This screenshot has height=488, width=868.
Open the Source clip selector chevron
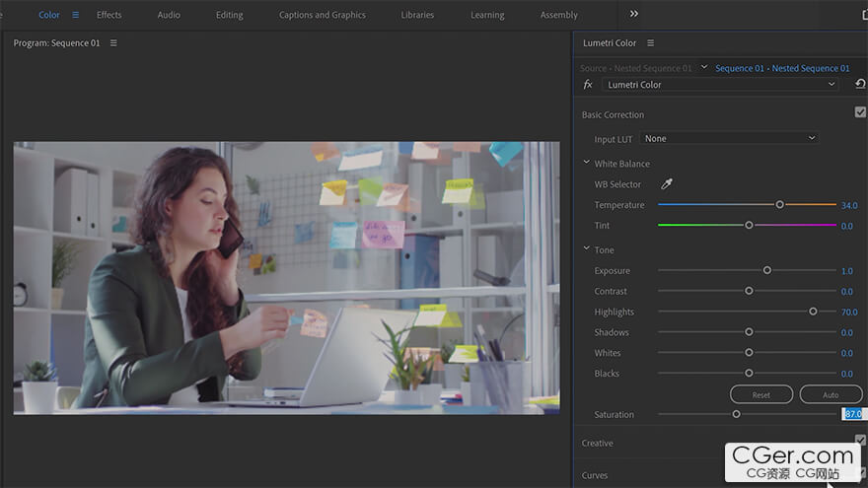click(704, 67)
